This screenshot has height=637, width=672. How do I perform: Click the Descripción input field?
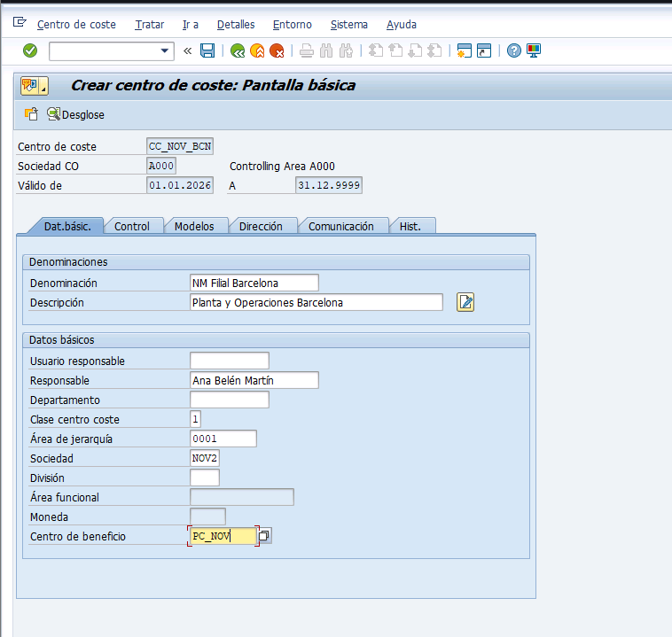pos(316,302)
